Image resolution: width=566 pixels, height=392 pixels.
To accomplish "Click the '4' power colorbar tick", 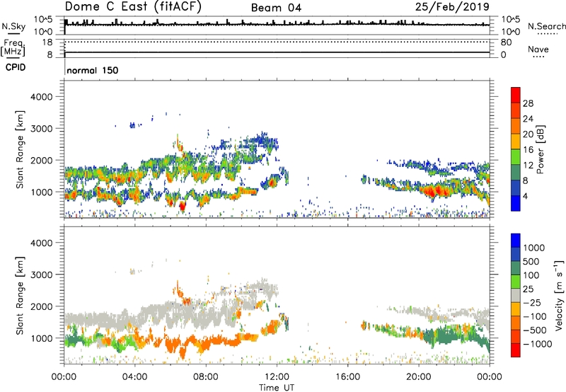I will 525,196.
